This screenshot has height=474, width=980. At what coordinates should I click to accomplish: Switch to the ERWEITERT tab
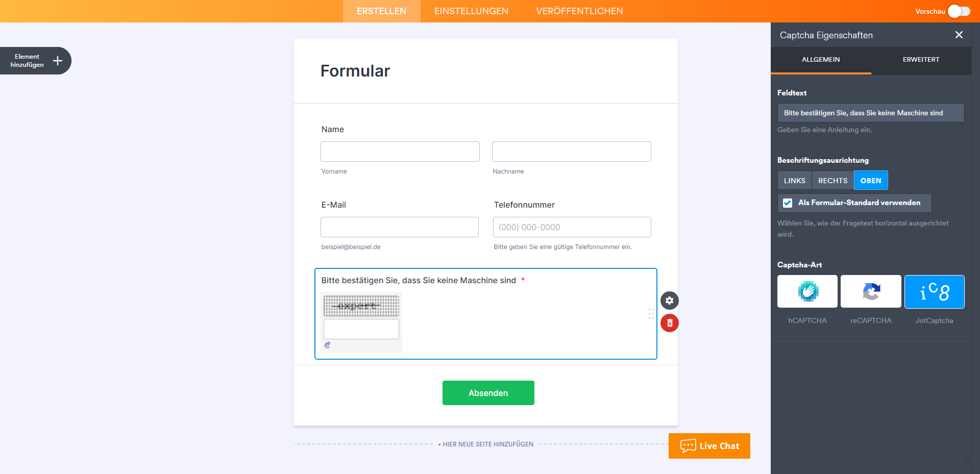click(921, 60)
